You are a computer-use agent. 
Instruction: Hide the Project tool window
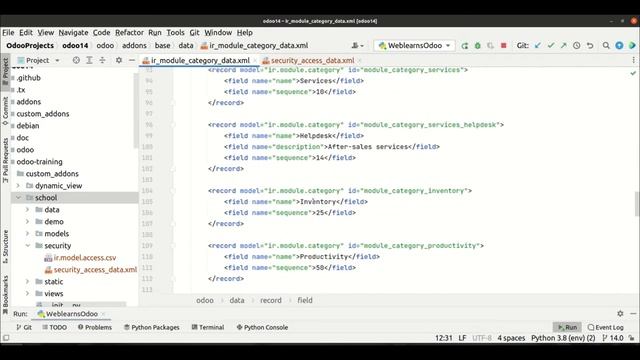[x=132, y=60]
